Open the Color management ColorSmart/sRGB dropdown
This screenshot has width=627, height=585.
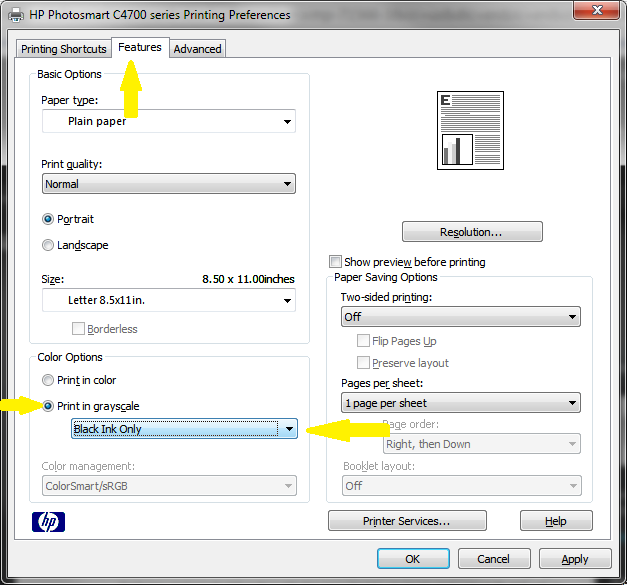coord(169,486)
